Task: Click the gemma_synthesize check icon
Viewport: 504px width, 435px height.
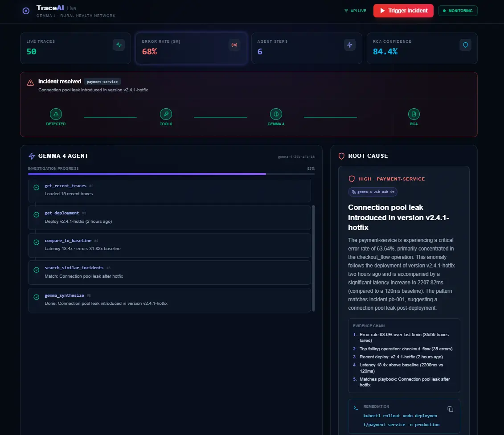Action: [x=37, y=297]
